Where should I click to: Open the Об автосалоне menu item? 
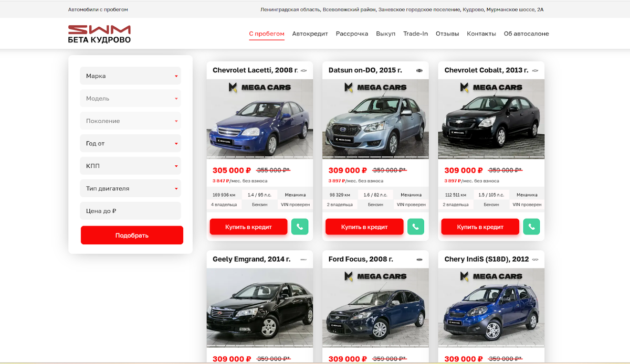pyautogui.click(x=527, y=34)
